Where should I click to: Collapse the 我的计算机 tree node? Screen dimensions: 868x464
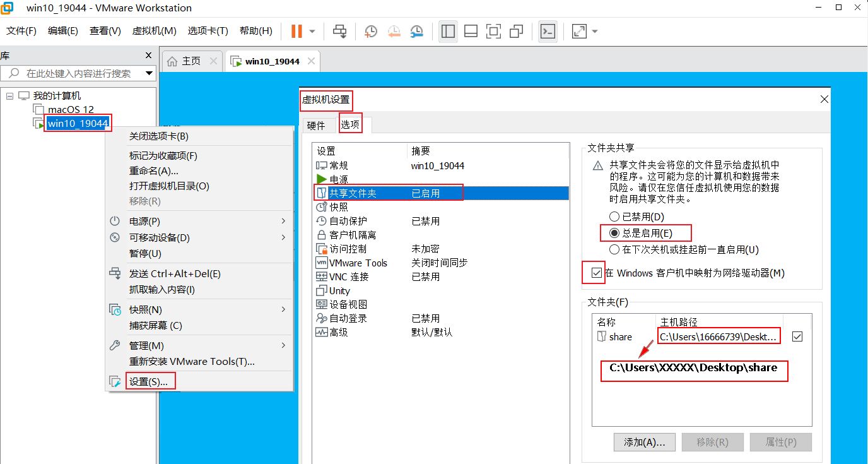click(x=9, y=96)
